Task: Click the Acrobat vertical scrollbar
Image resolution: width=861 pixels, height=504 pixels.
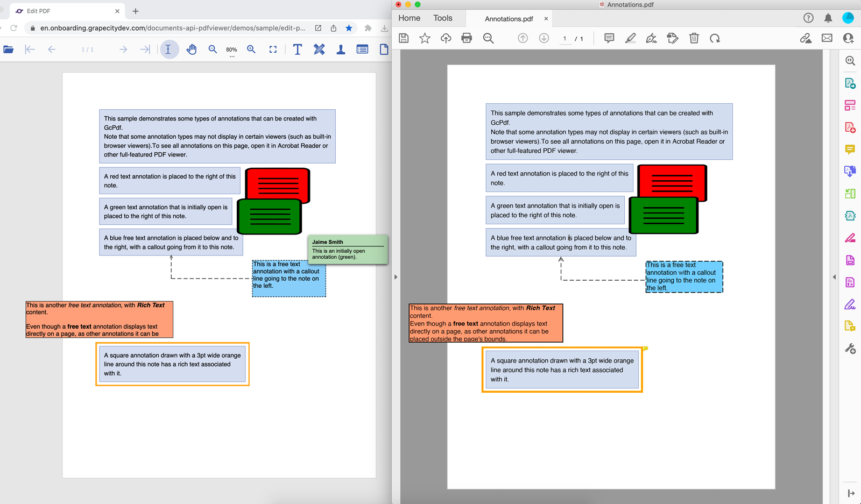Action: [x=827, y=277]
